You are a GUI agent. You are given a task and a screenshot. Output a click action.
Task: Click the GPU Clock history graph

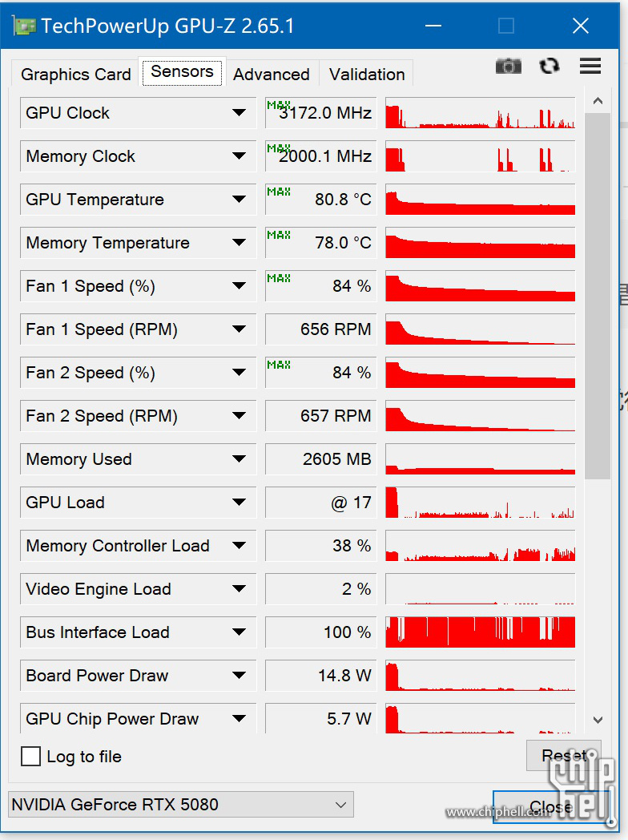(481, 112)
